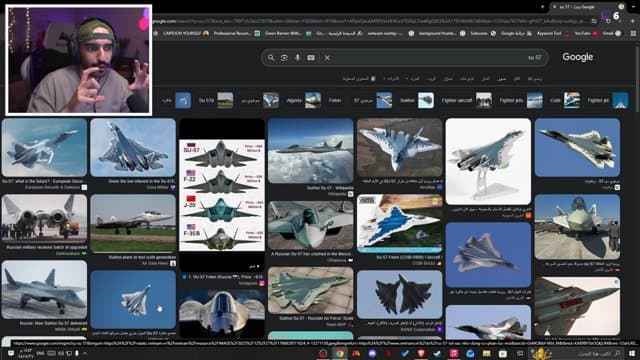
Task: Start voice search with microphone icon
Action: 298,58
